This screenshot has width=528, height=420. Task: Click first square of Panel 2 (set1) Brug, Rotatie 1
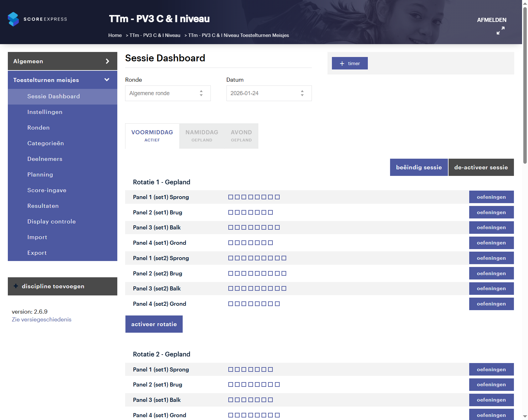[x=231, y=213]
